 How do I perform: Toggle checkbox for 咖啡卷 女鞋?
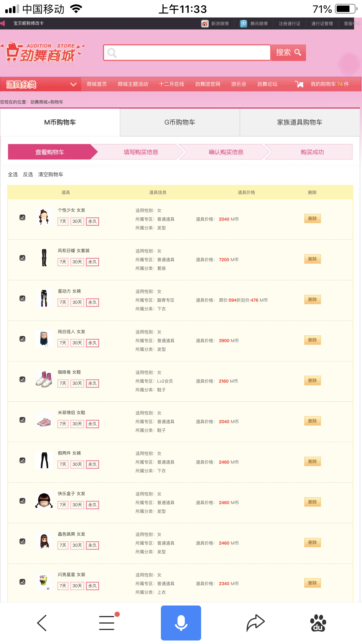pyautogui.click(x=22, y=379)
